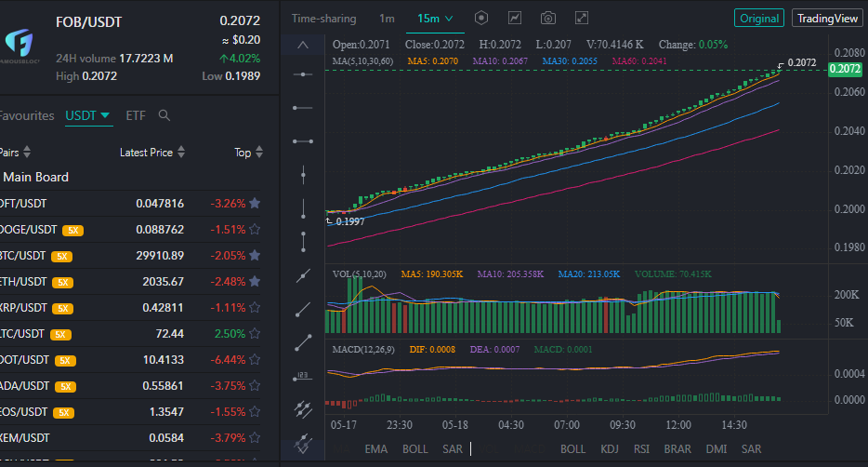This screenshot has width=868, height=467.
Task: Open the ADA/USDT pair row
Action: click(130, 385)
